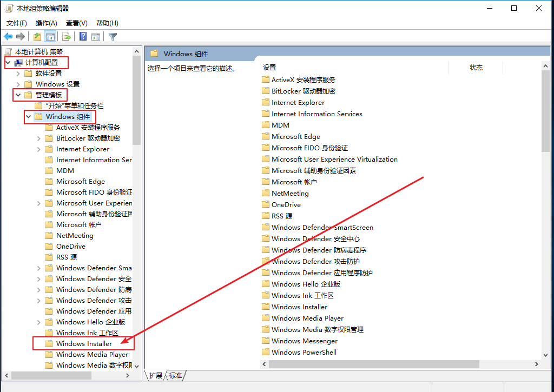The image size is (554, 392).
Task: Open the 操作(A) menu
Action: pos(46,23)
